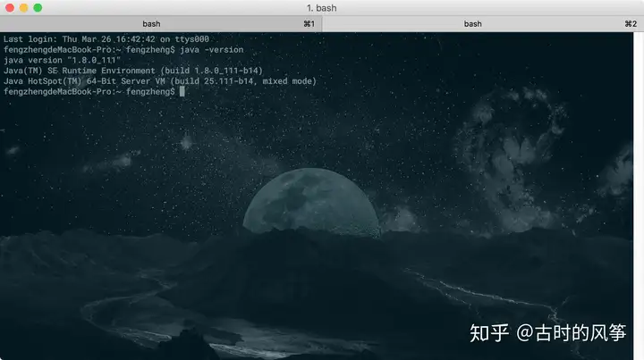
Task: Click the "1. bash" window title
Action: [x=322, y=8]
